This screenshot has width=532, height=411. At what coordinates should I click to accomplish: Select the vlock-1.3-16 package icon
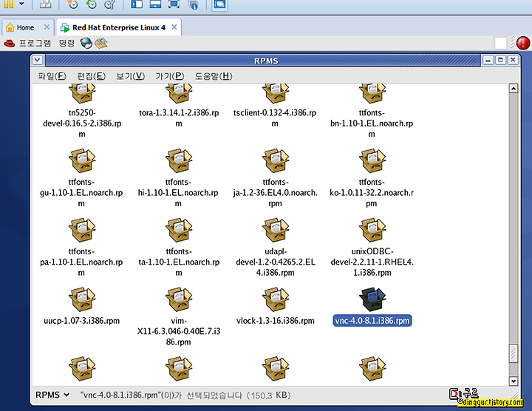[276, 299]
